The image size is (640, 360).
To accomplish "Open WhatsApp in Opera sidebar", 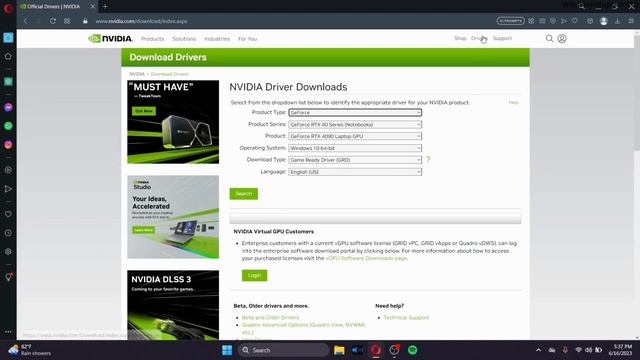I will [x=8, y=126].
